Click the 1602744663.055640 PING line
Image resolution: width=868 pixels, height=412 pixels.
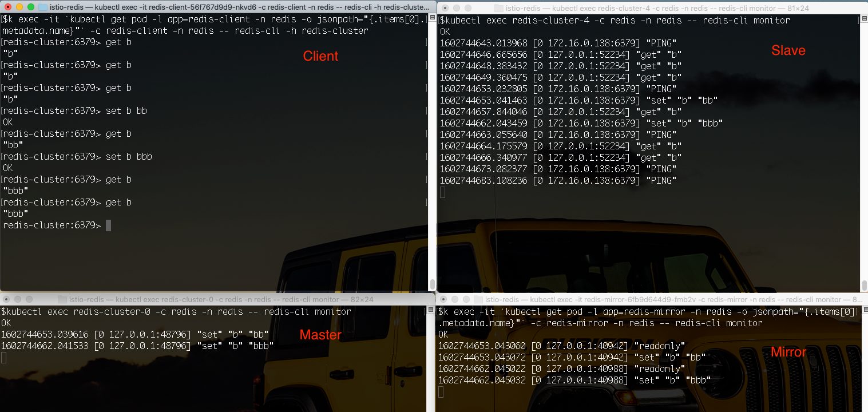tap(557, 135)
